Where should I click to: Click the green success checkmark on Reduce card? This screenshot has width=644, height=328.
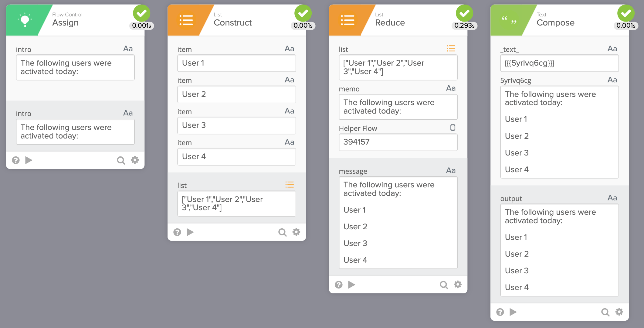point(465,13)
